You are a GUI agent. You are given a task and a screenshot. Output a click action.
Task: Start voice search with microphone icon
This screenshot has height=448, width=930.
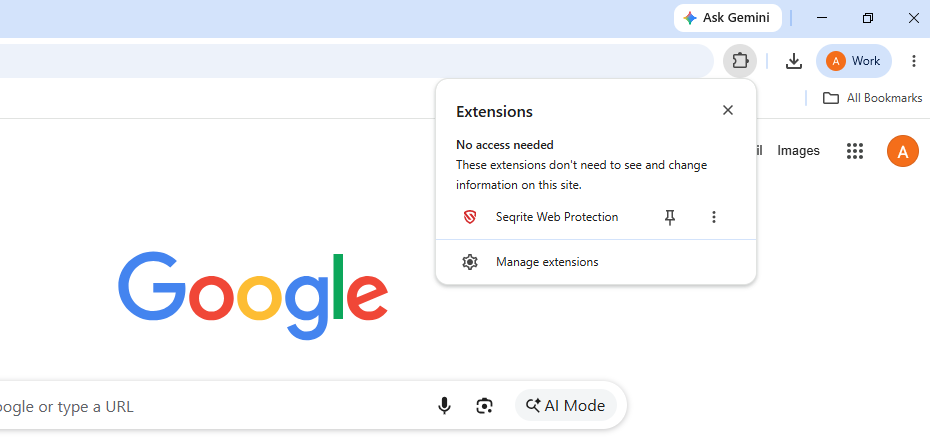(444, 406)
